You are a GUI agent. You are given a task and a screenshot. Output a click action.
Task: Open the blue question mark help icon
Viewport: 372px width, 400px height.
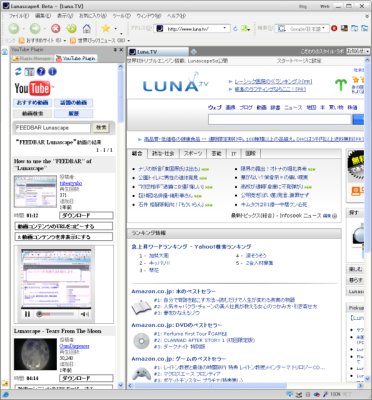41,71
